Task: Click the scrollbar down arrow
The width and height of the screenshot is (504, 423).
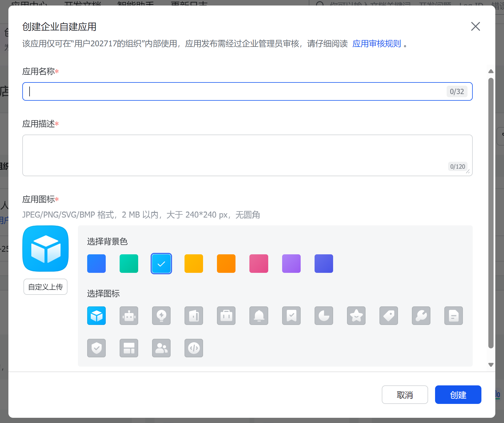Action: [491, 365]
